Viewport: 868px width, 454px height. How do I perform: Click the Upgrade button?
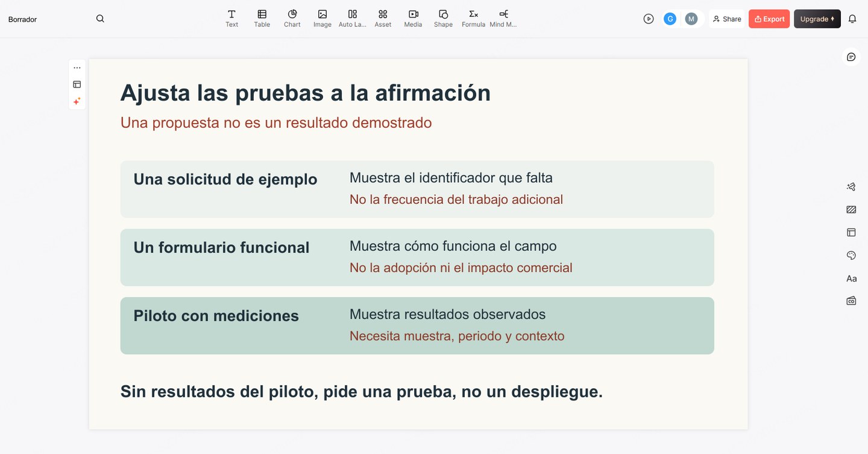tap(817, 19)
